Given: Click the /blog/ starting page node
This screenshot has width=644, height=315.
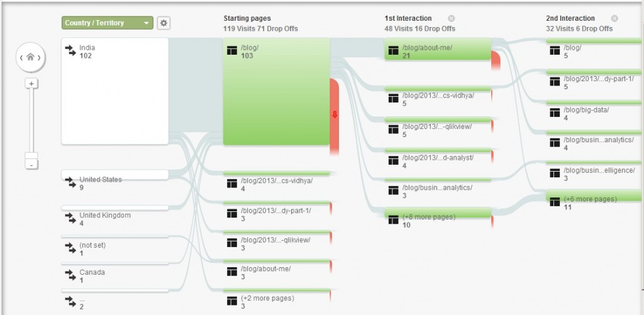Looking at the screenshot, I should [276, 92].
